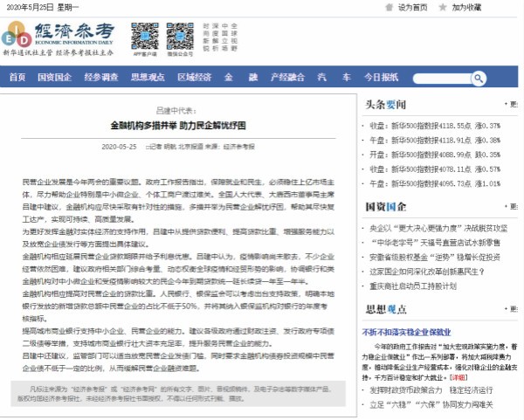The width and height of the screenshot is (524, 420).
Task: Click the red 详细 link
Action: coord(458,377)
